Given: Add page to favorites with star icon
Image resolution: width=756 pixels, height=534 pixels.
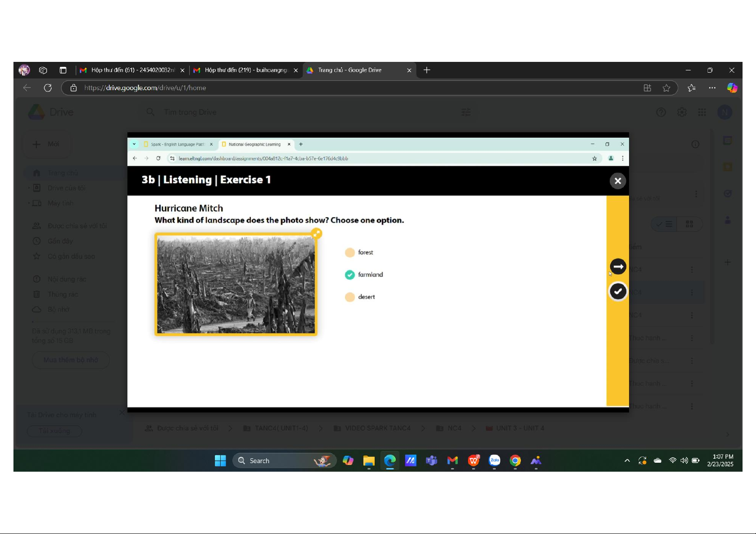Looking at the screenshot, I should point(666,88).
